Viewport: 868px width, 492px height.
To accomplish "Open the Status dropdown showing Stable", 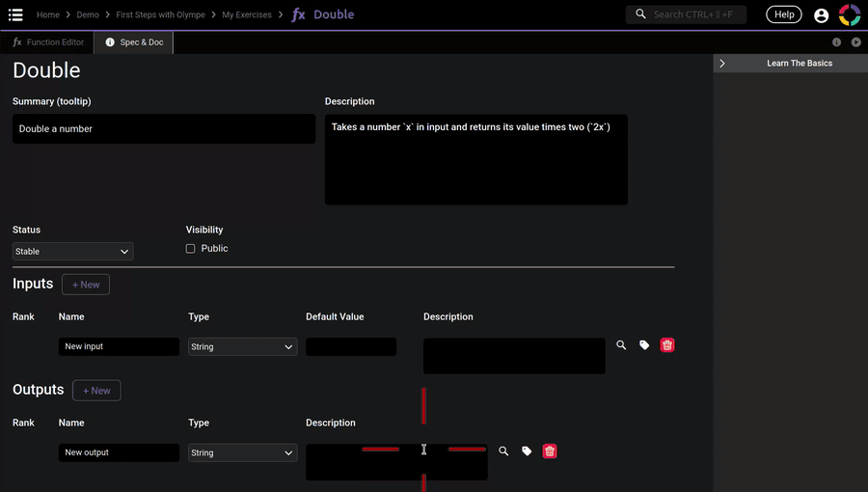I will point(72,252).
